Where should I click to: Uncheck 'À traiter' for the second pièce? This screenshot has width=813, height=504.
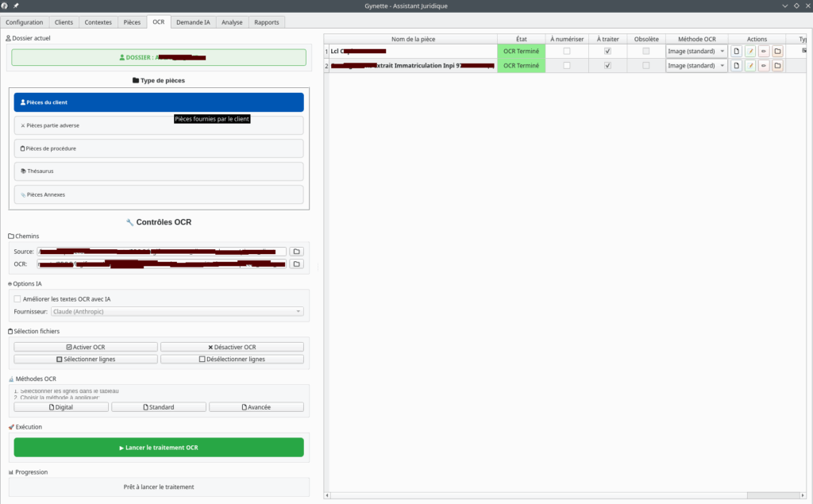click(x=607, y=66)
